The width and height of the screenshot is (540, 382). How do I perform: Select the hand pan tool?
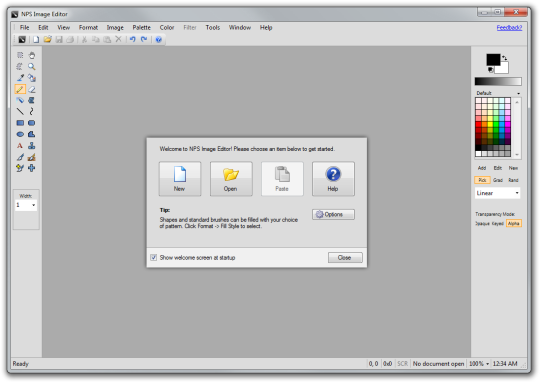click(32, 55)
